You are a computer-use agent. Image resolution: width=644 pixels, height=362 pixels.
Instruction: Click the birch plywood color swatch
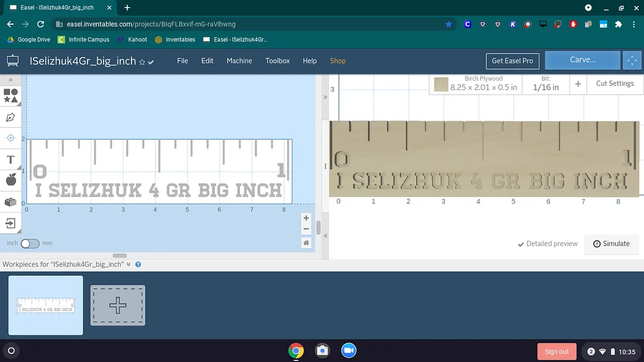441,84
